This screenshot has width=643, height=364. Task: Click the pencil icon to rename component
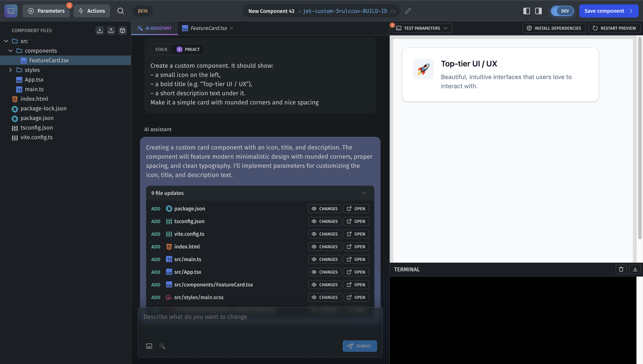click(408, 11)
